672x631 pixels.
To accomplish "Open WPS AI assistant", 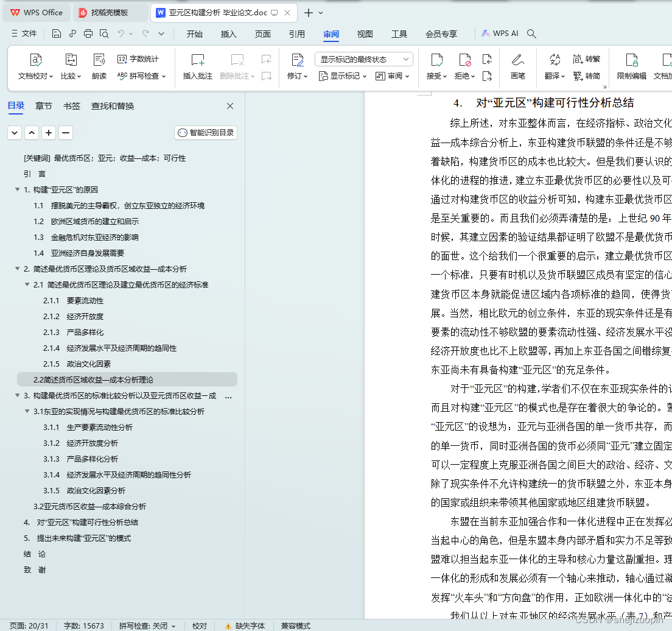I will pos(500,33).
